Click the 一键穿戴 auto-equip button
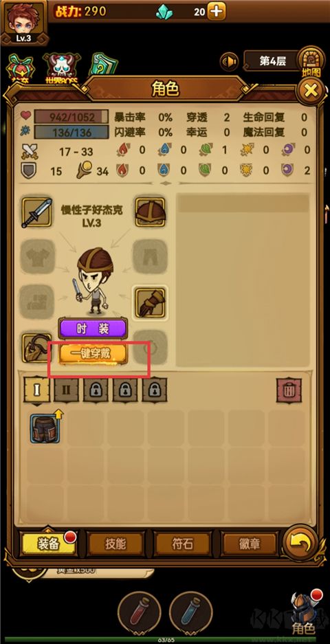The height and width of the screenshot is (644, 330). coord(93,354)
